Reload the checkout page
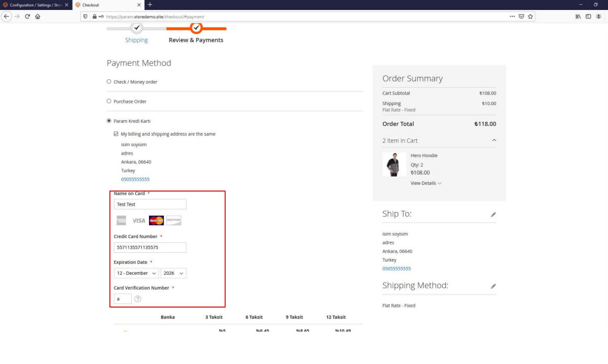608x364 pixels. pyautogui.click(x=28, y=17)
